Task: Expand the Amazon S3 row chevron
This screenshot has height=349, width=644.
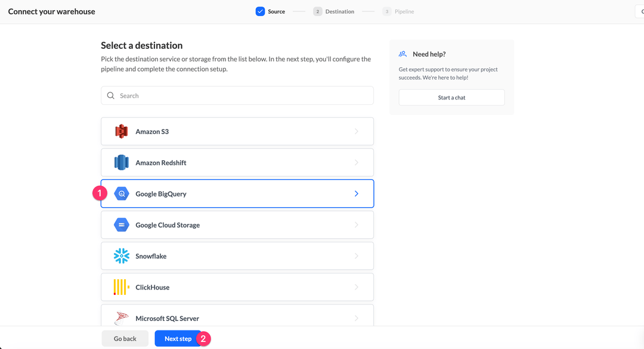Action: (357, 131)
